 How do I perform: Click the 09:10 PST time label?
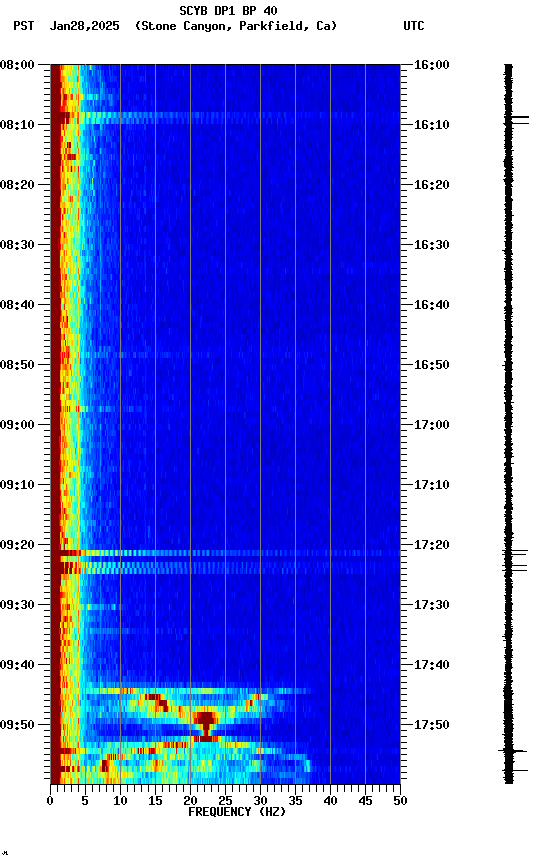[17, 485]
